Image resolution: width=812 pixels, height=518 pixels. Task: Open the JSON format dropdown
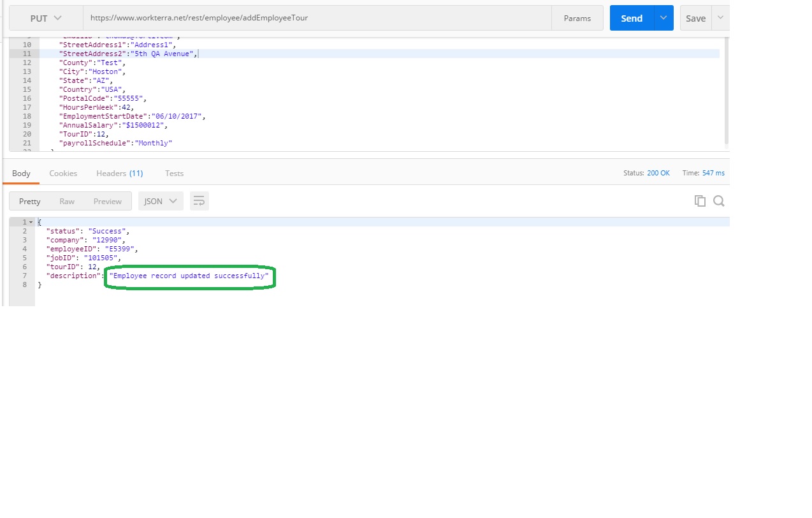point(161,201)
